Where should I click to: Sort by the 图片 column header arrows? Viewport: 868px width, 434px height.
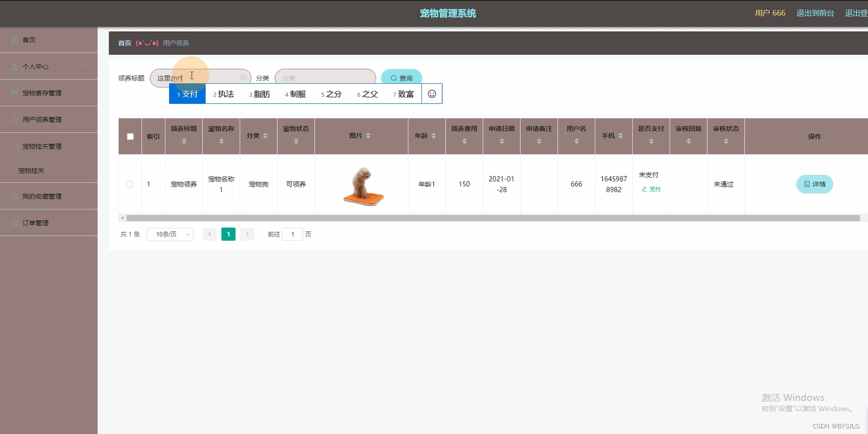coord(368,136)
